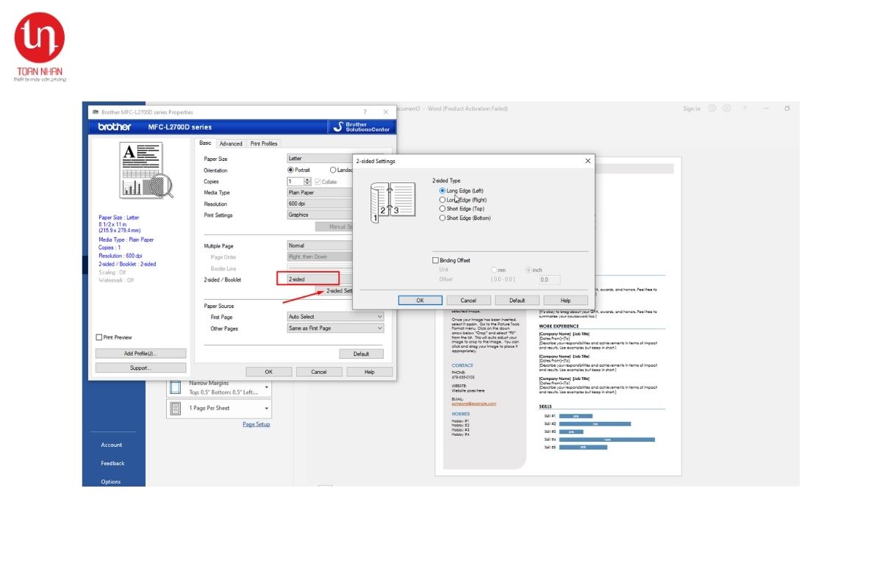882x588 pixels.
Task: Open the 2-sided Settings button
Action: click(335, 291)
